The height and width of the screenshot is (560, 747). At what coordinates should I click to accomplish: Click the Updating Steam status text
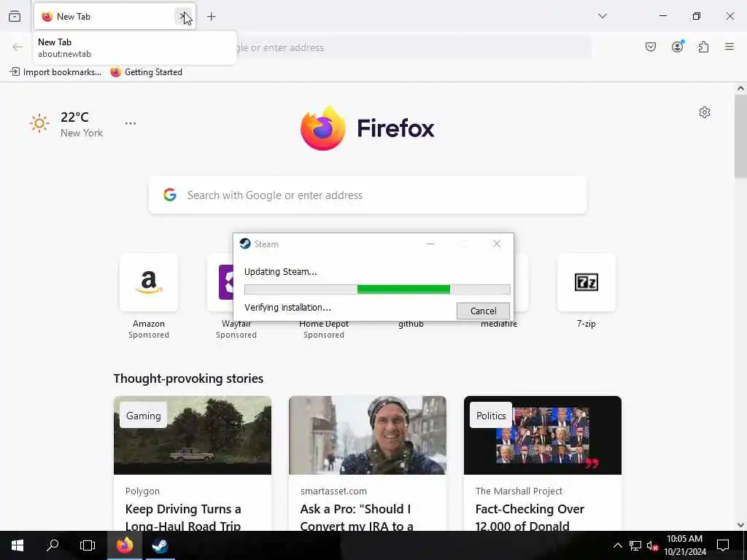tap(281, 272)
